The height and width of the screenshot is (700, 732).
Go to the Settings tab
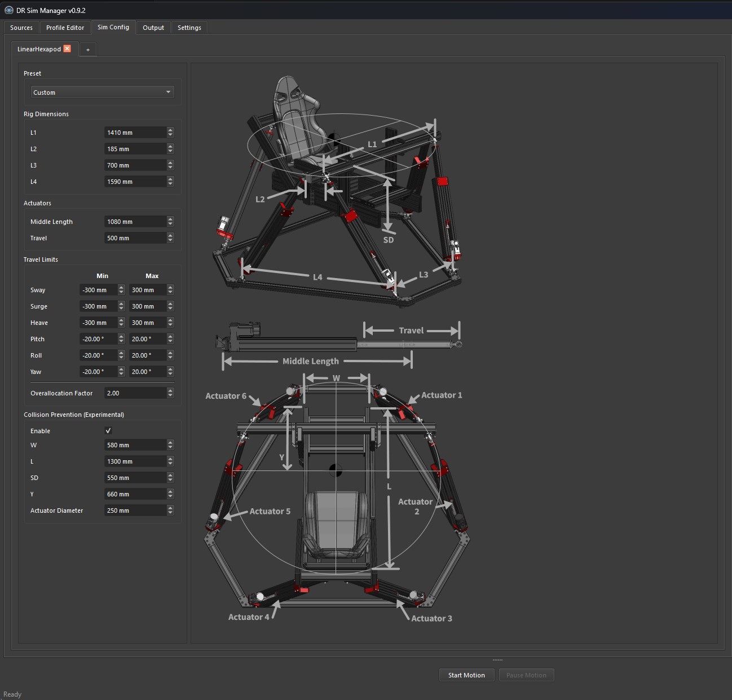[189, 28]
